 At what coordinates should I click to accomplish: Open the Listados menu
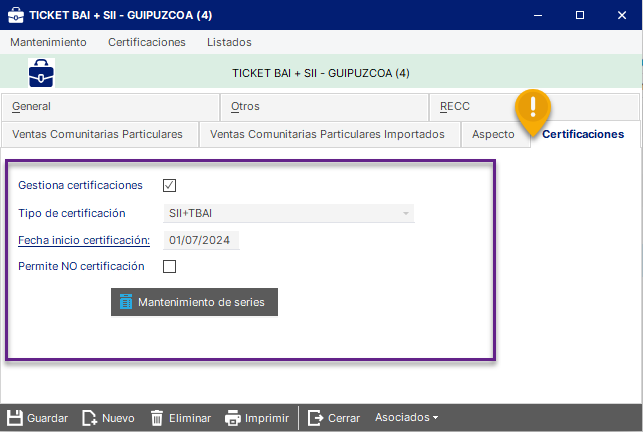229,42
